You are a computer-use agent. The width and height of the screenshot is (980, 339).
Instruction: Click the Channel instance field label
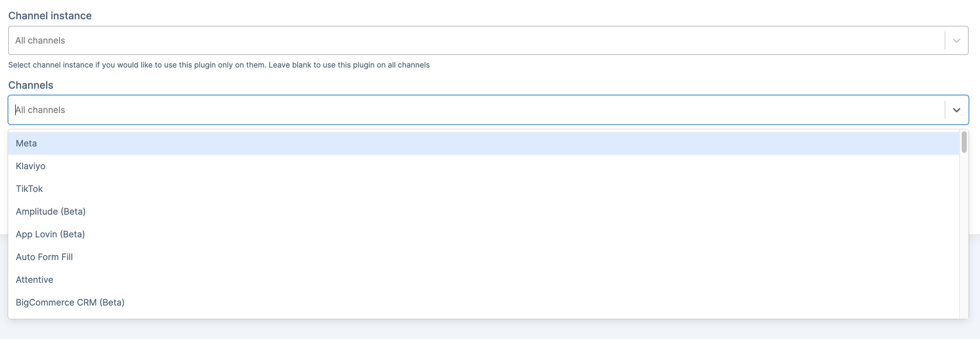tap(50, 15)
